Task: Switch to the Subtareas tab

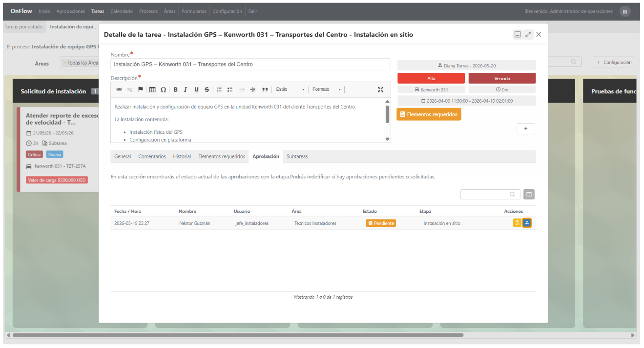Action: (297, 156)
